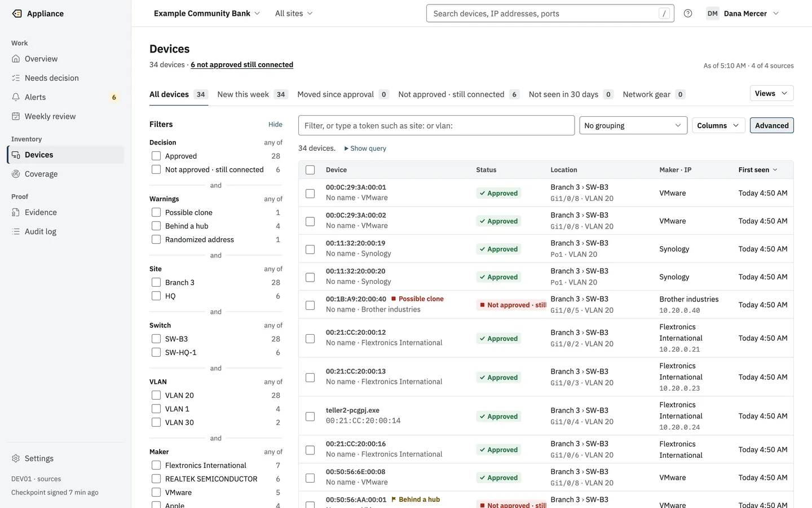Switch to Not seen in 30 days tab

tap(571, 94)
